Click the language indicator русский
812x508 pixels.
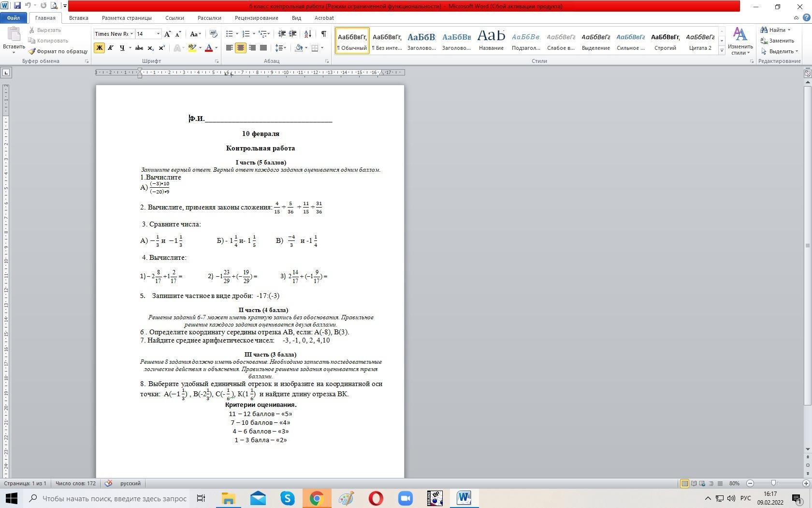tap(130, 483)
